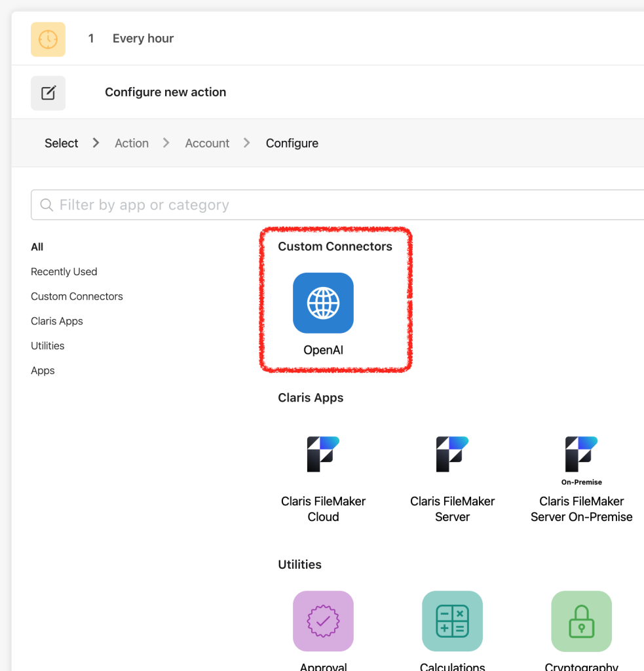Filter by Recently Used in sidebar
The image size is (644, 671).
(64, 272)
